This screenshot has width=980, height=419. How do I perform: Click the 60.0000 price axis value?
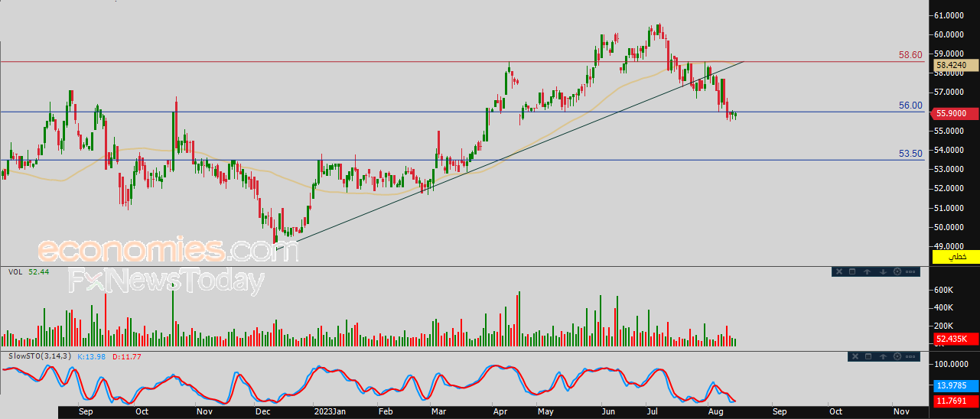[949, 34]
